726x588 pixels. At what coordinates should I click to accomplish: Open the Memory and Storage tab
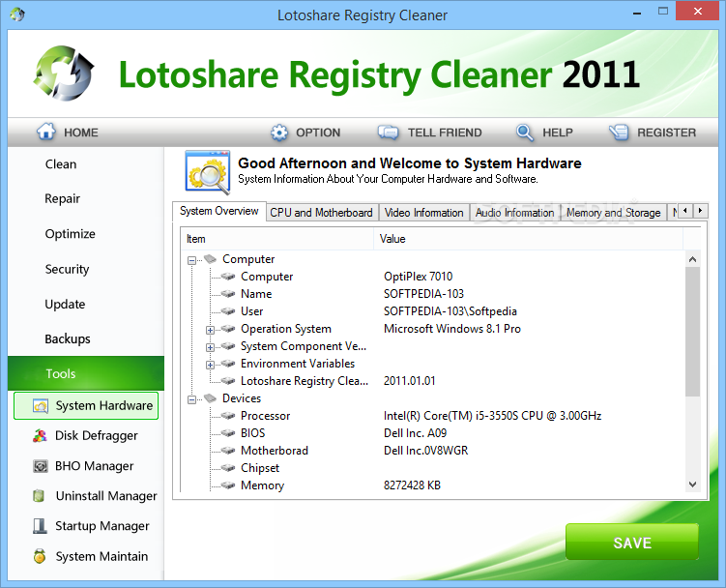(614, 212)
